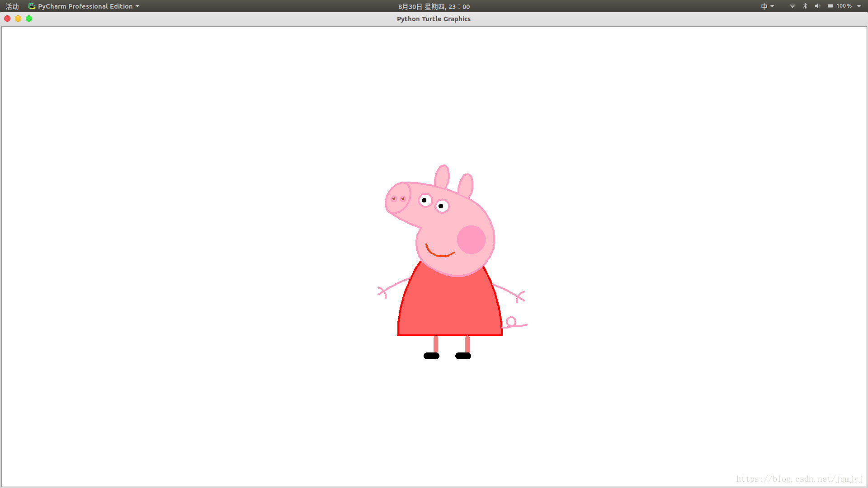Viewport: 868px width, 488px height.
Task: Expand PyCharm Professional Edition app menu arrow
Action: coord(137,6)
